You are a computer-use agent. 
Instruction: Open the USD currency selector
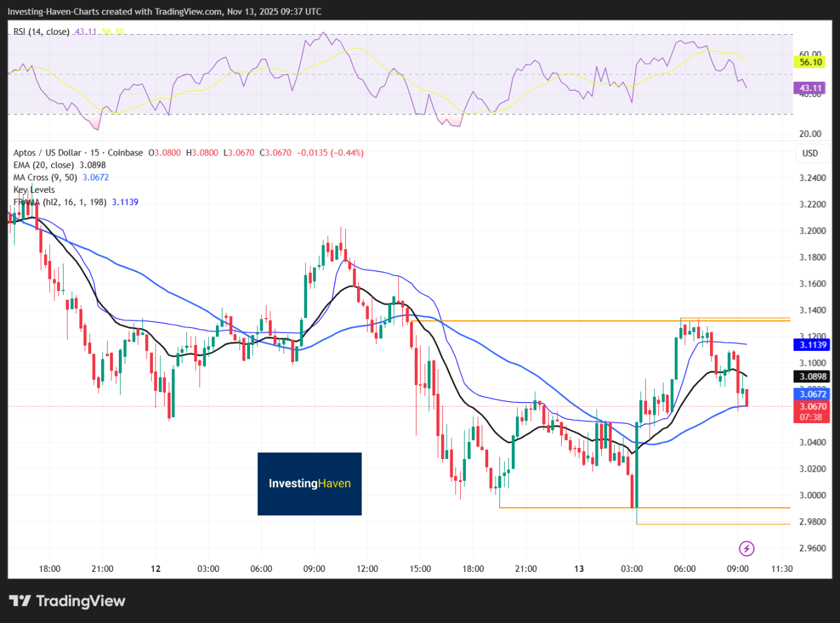pyautogui.click(x=810, y=153)
